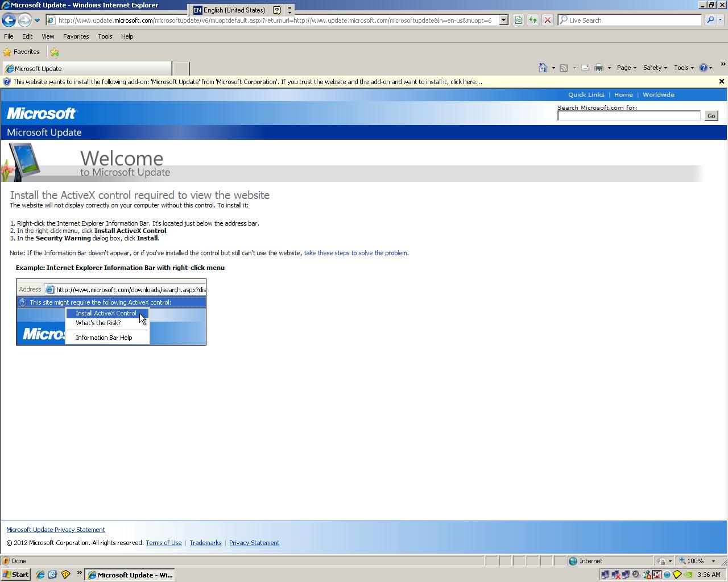Click the Read Mail envelope icon
Image resolution: width=728 pixels, height=582 pixels.
(585, 68)
